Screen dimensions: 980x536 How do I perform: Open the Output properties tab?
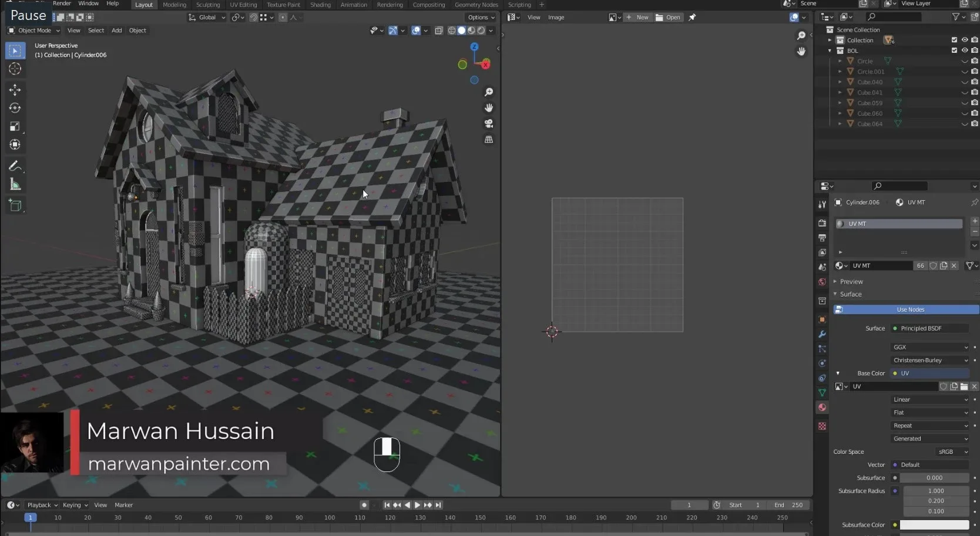822,238
